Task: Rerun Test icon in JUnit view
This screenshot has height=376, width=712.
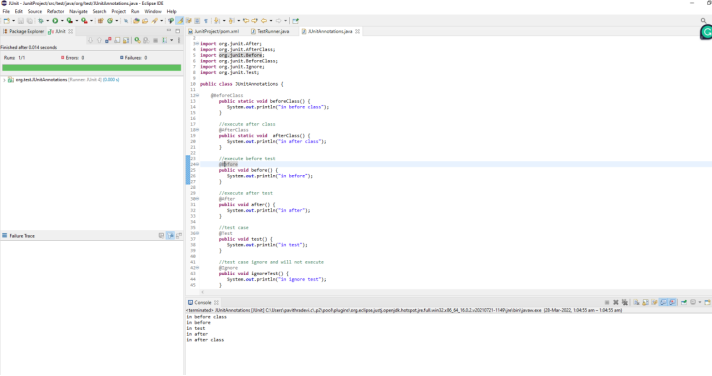Action: pyautogui.click(x=138, y=40)
